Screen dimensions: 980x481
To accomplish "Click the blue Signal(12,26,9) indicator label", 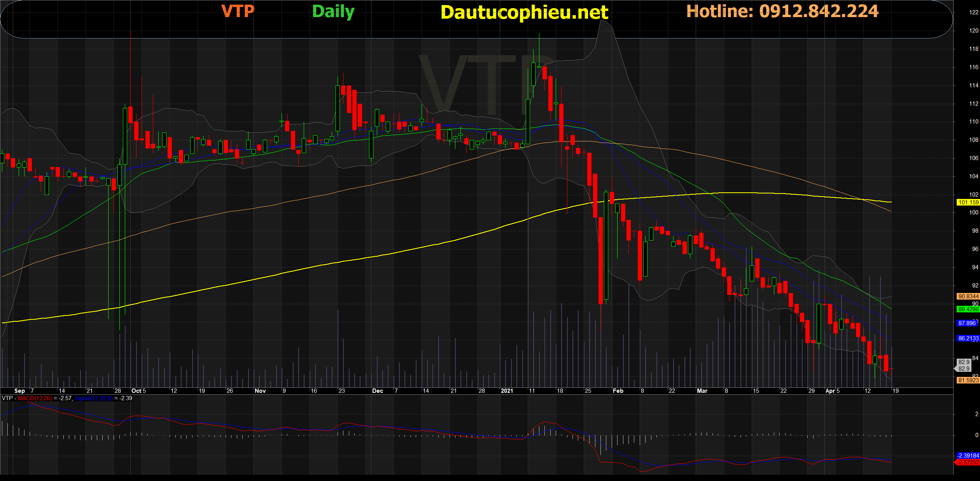I will [x=94, y=398].
